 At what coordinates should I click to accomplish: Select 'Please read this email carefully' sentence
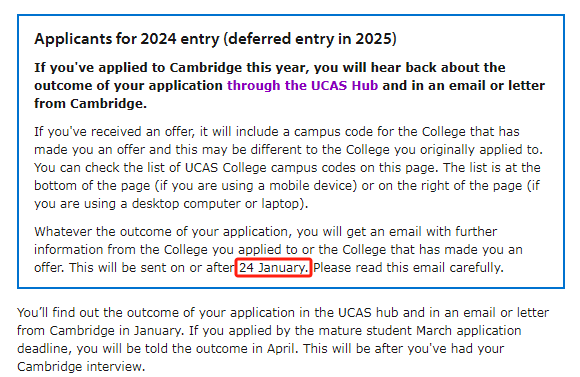(x=408, y=267)
